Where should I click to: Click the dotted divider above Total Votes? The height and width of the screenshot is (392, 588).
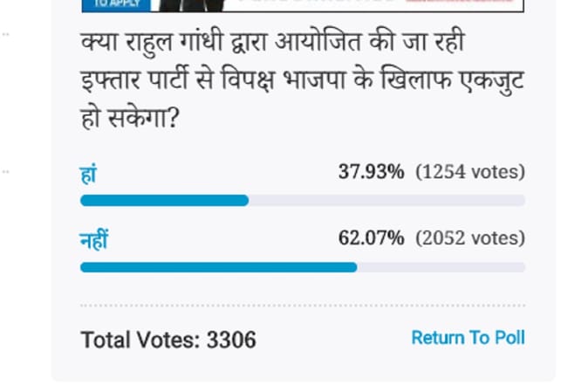302,306
